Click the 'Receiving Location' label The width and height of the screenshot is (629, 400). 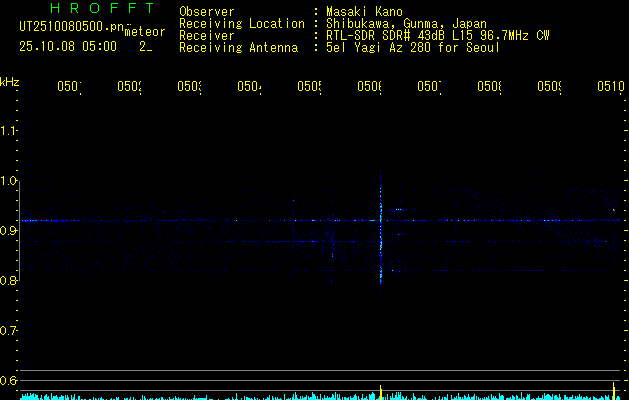pos(242,24)
